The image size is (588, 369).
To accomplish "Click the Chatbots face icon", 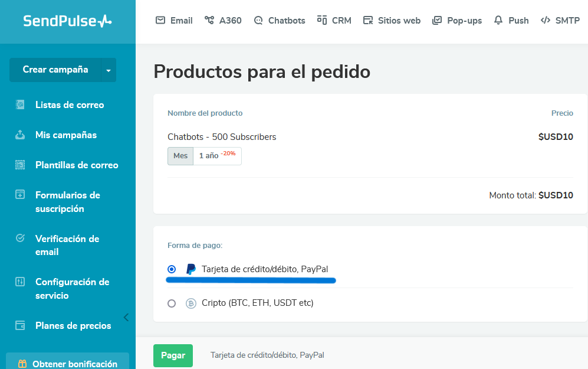I will coord(258,20).
